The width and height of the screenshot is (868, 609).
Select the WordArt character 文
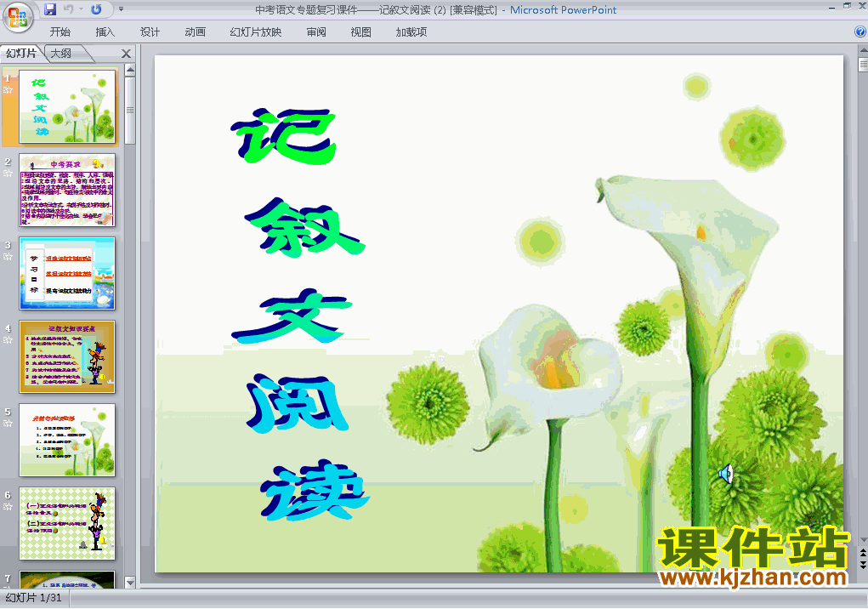(x=292, y=316)
